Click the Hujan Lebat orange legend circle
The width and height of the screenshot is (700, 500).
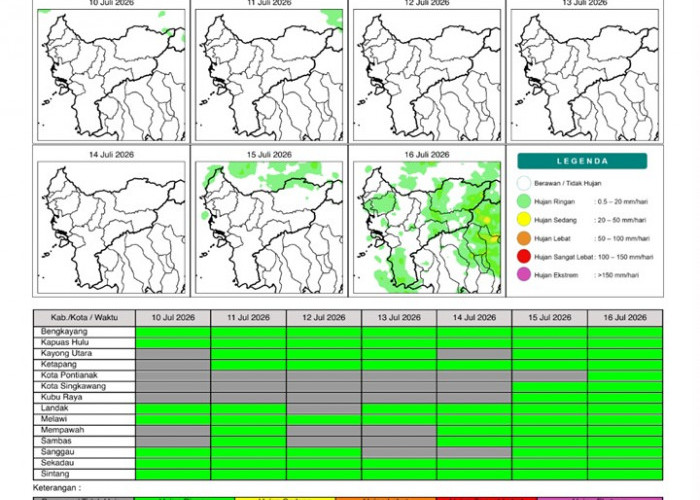[524, 238]
